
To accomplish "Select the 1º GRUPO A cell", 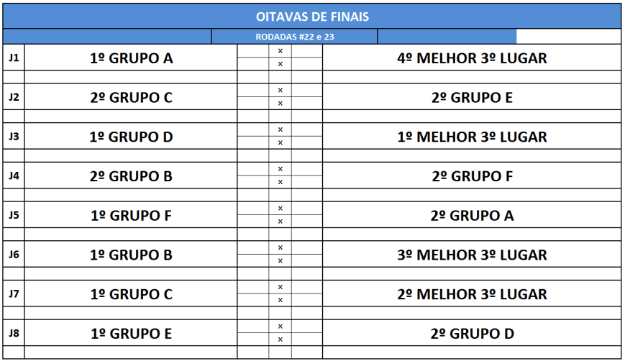I will [x=131, y=58].
